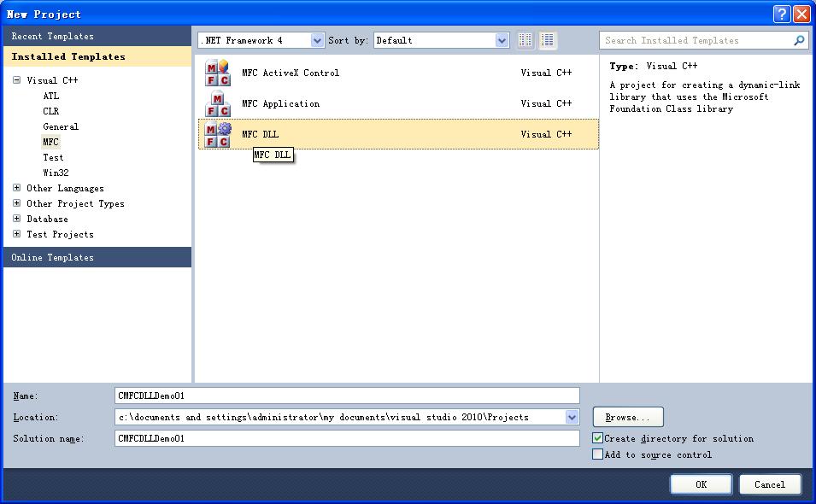Select the Installed Templates section
Viewport: 816px width, 504px height.
click(x=97, y=56)
